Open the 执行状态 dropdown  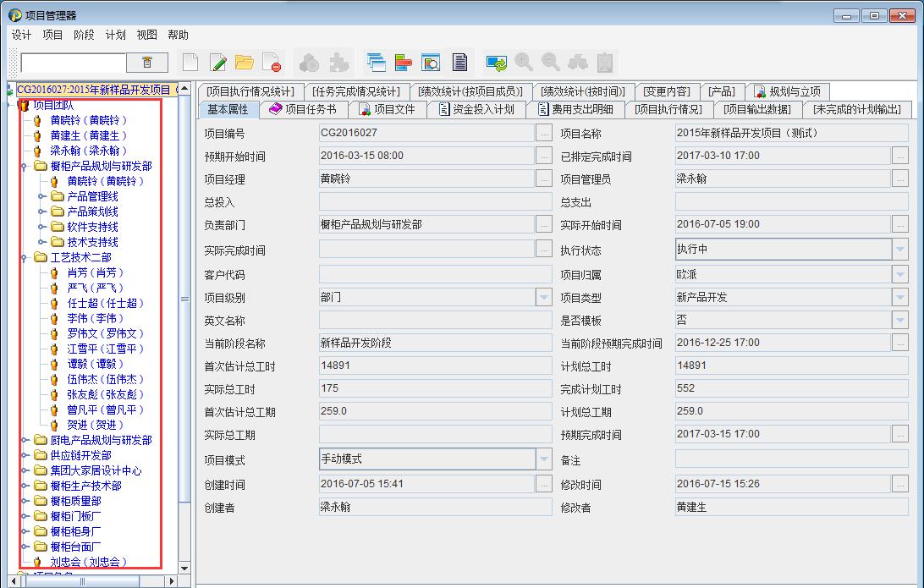click(899, 250)
